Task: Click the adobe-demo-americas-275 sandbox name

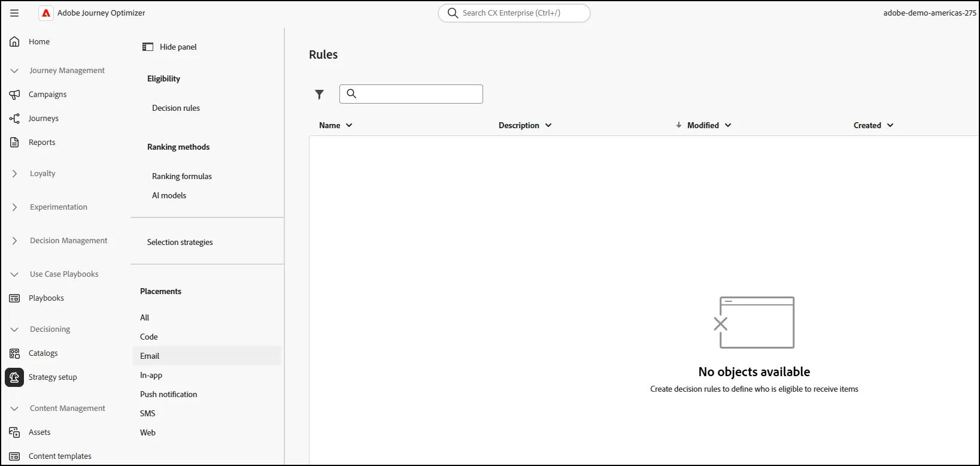Action: [930, 13]
